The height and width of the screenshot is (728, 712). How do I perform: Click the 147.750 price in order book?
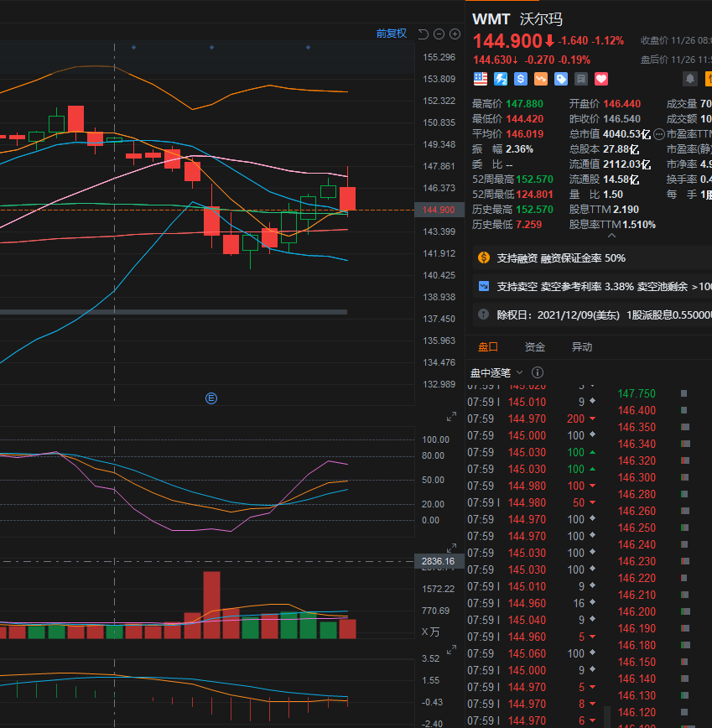tap(637, 393)
